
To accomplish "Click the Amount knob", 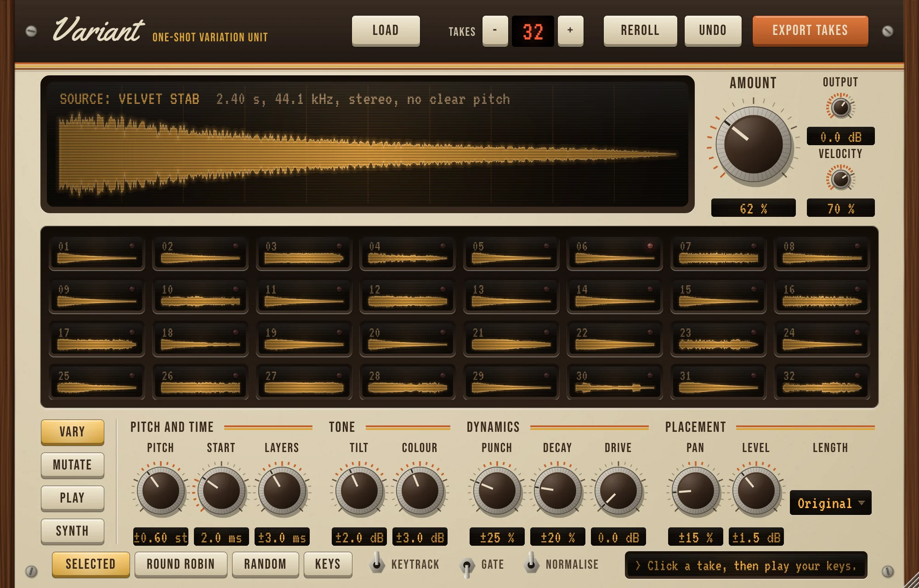I will pyautogui.click(x=754, y=145).
